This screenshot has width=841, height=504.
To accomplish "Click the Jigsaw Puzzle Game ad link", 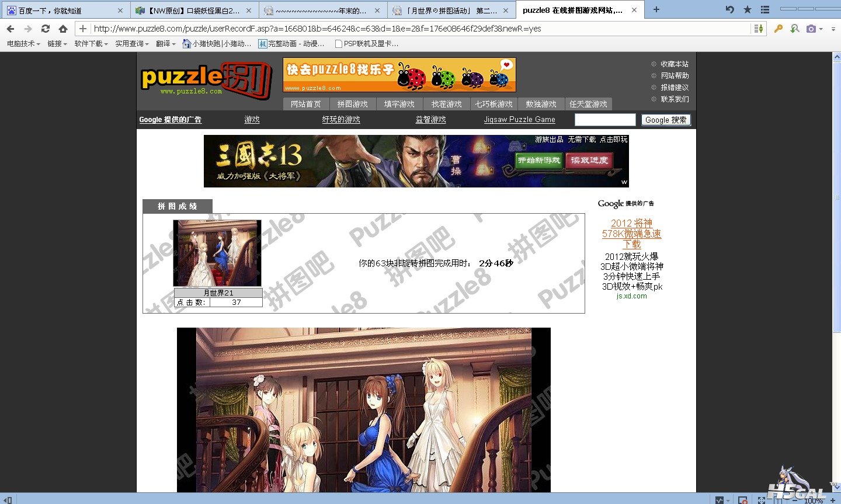I will [x=519, y=120].
